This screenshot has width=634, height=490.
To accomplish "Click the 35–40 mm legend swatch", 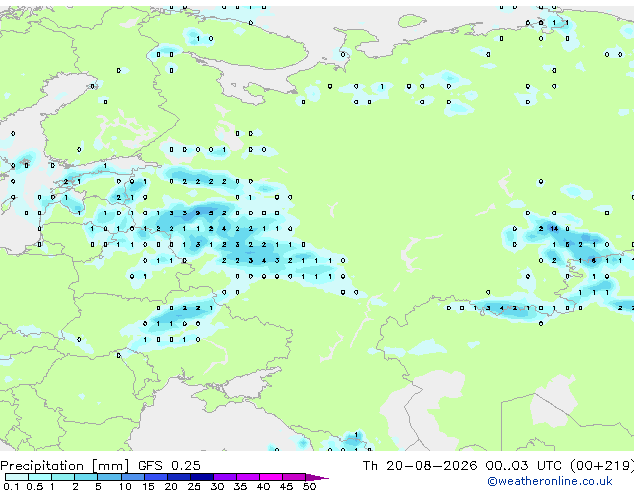I will 248,477.
